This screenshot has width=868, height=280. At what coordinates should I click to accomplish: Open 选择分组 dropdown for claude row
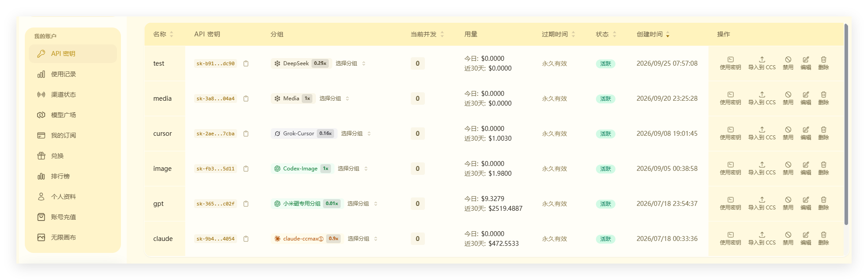[363, 239]
